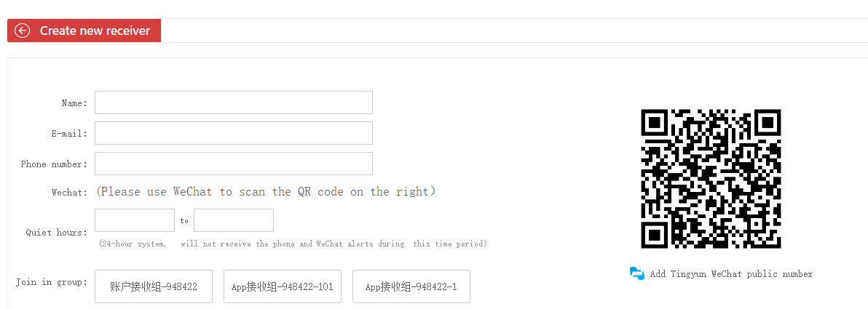Image resolution: width=868 pixels, height=309 pixels.
Task: Select the Phone number label
Action: (x=54, y=164)
